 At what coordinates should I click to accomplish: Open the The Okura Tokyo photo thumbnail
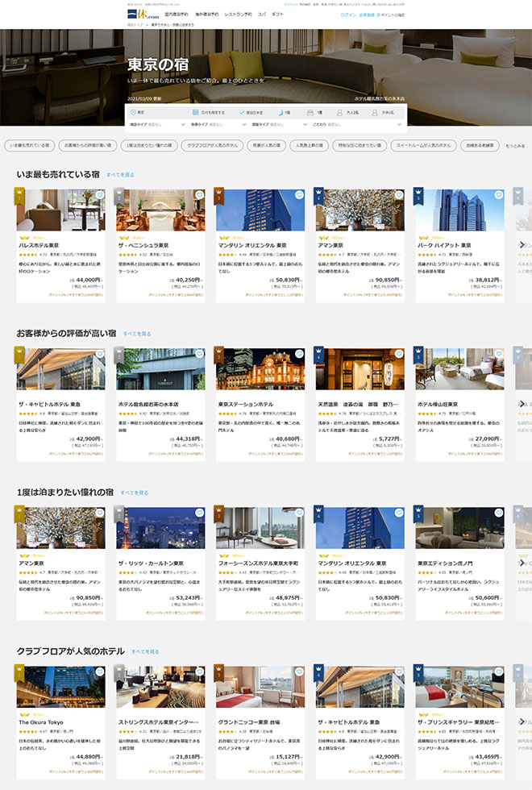(61, 687)
